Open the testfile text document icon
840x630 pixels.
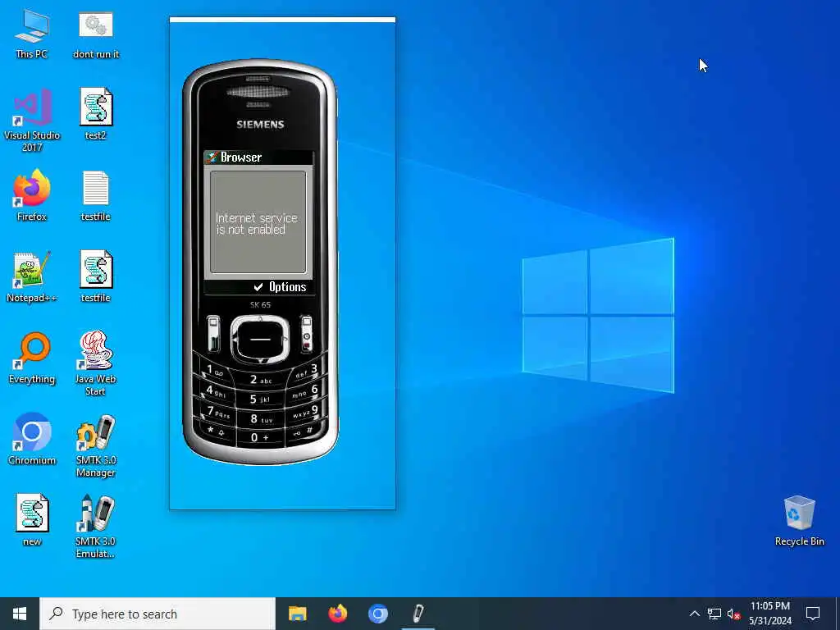coord(96,195)
